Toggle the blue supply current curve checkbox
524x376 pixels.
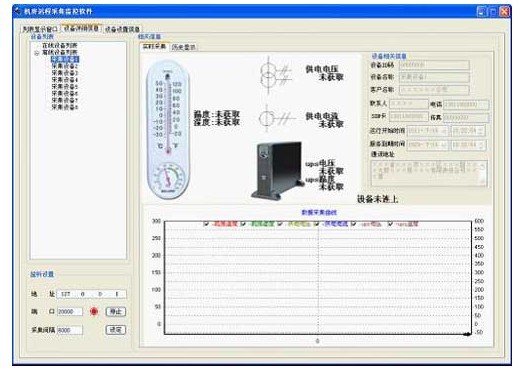(316, 224)
